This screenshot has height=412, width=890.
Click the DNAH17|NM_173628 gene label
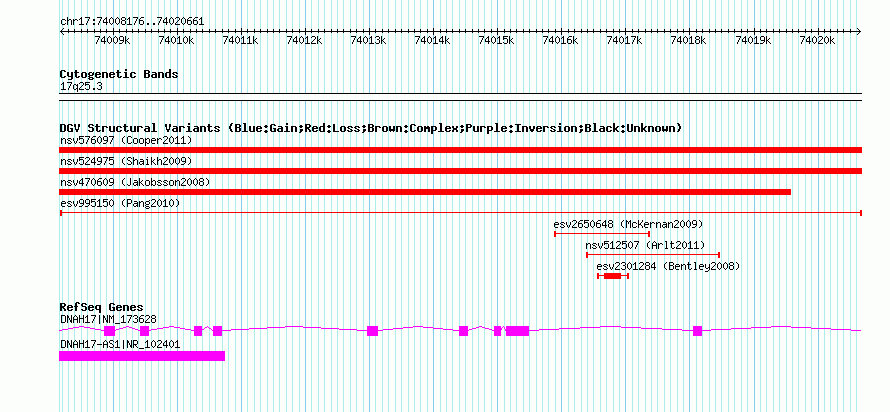(108, 319)
